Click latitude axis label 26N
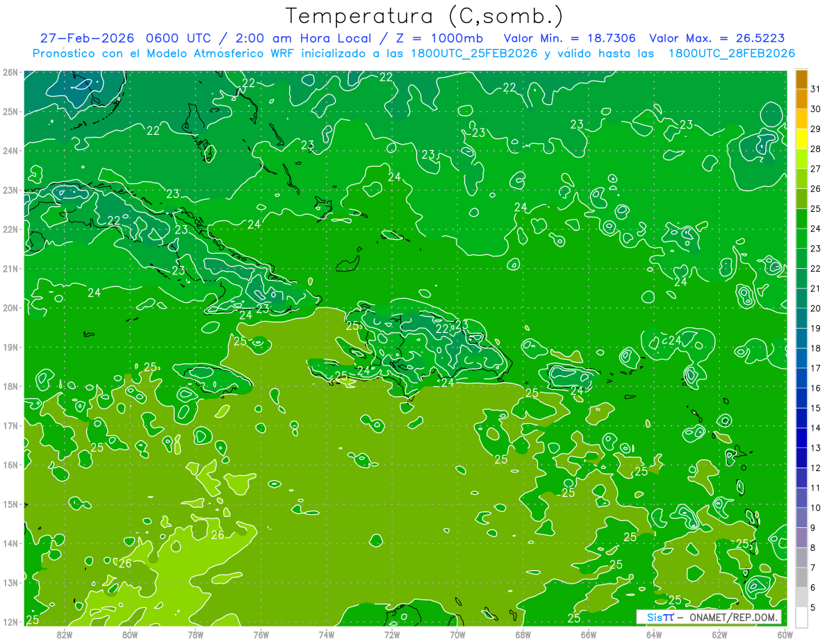Viewport: 834px width, 644px height. (10, 72)
